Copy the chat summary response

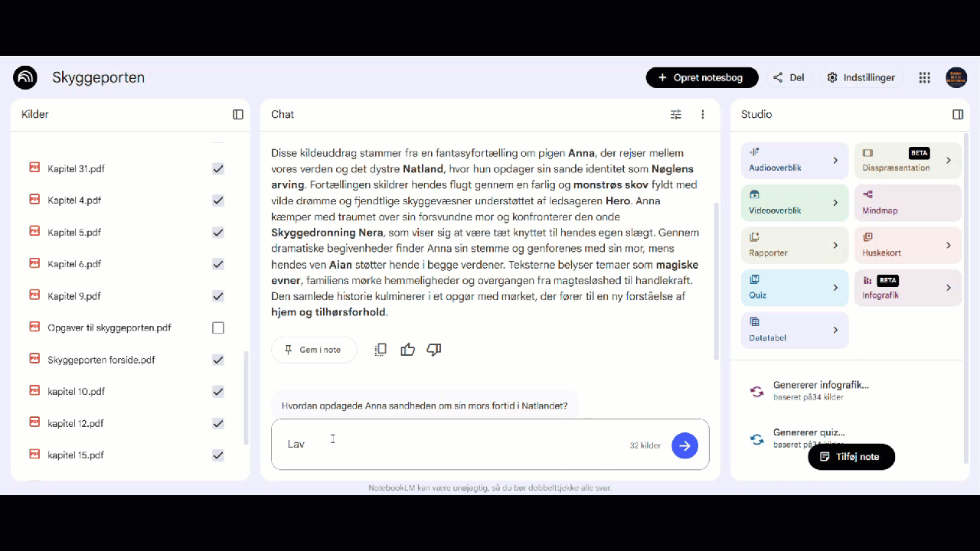click(381, 350)
